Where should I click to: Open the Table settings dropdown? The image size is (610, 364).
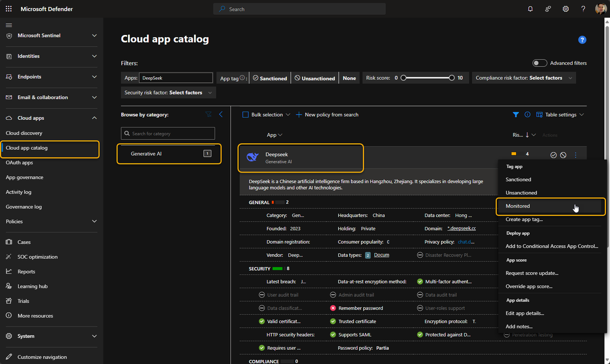point(560,115)
